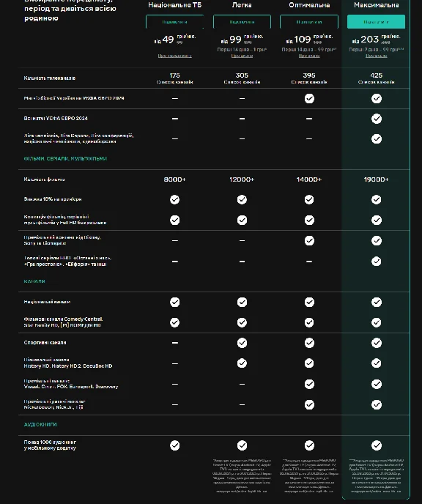Select the Легка column heading
The width and height of the screenshot is (422, 504).
click(x=242, y=5)
